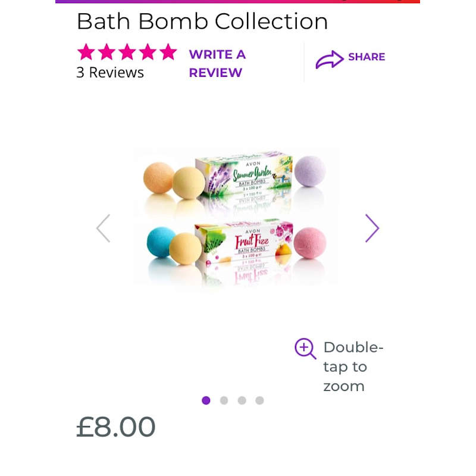The image size is (476, 476).
Task: Click the SHARE text label
Action: pos(367,57)
